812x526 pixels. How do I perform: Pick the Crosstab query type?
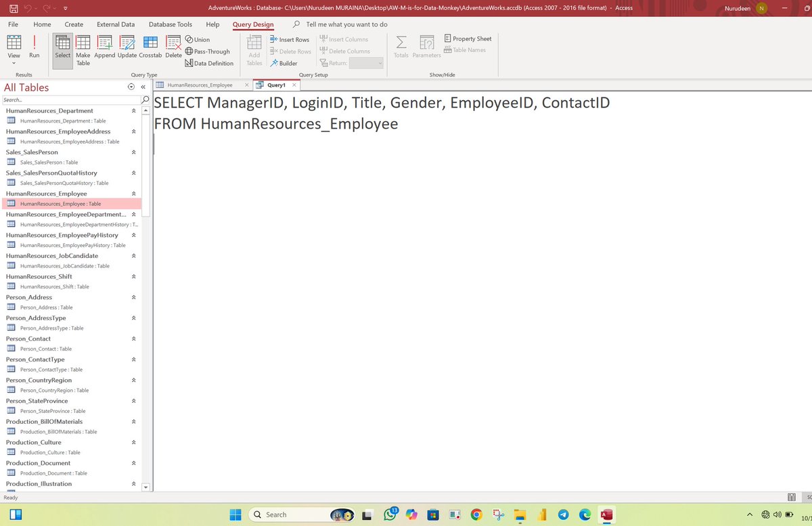pyautogui.click(x=151, y=47)
